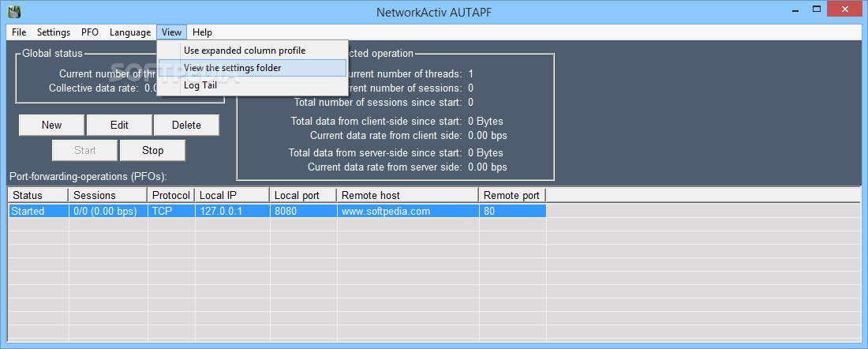The image size is (868, 349).
Task: Click the remote port 80 cell
Action: pyautogui.click(x=513, y=211)
